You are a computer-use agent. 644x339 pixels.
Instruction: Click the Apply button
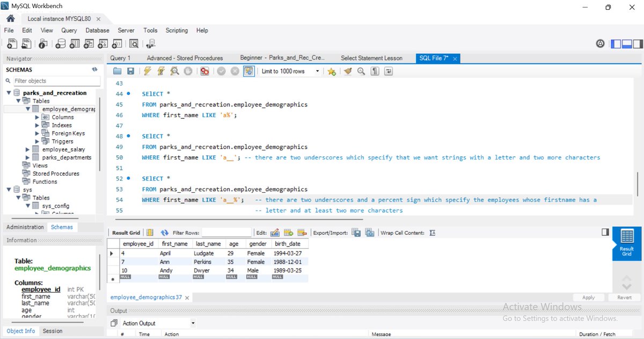point(589,297)
